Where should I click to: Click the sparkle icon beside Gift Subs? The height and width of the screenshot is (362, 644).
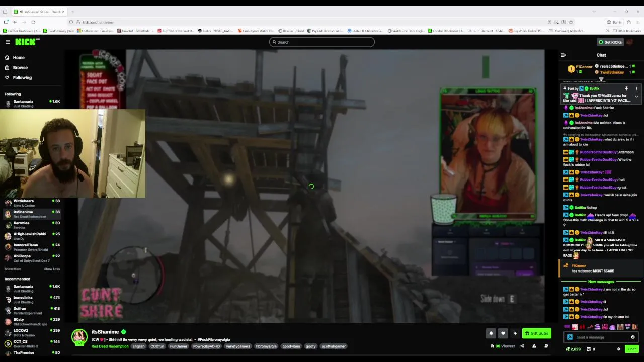515,333
